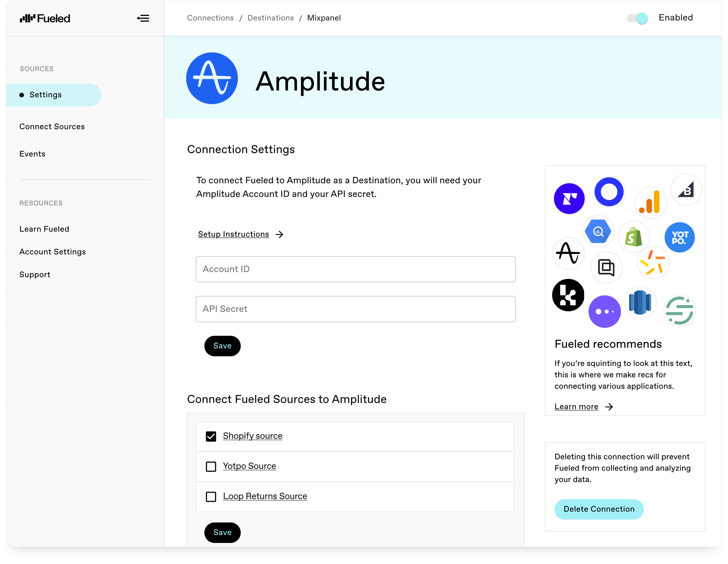Expand the Connect Sources menu item
This screenshot has width=728, height=564.
52,126
